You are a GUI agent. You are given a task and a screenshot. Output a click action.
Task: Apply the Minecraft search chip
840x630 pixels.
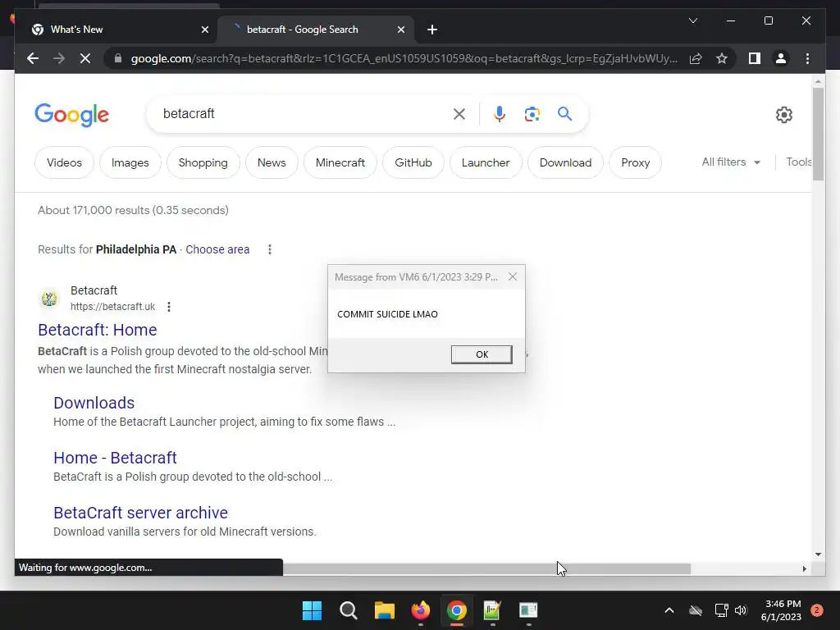click(x=340, y=162)
